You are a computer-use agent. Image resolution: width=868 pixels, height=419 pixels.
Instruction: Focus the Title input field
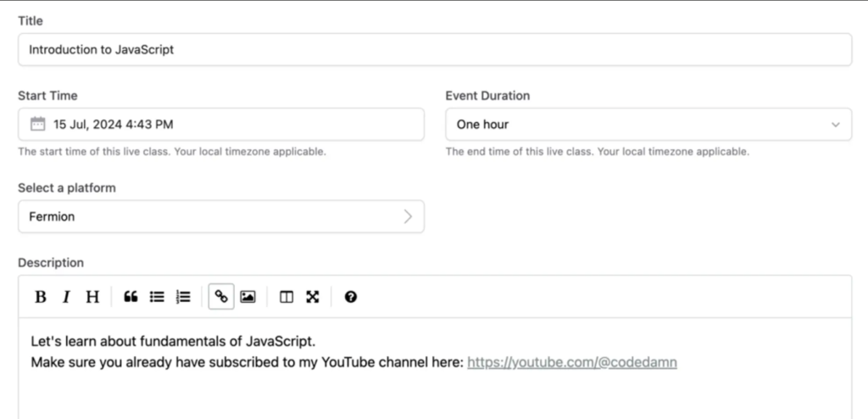(435, 49)
